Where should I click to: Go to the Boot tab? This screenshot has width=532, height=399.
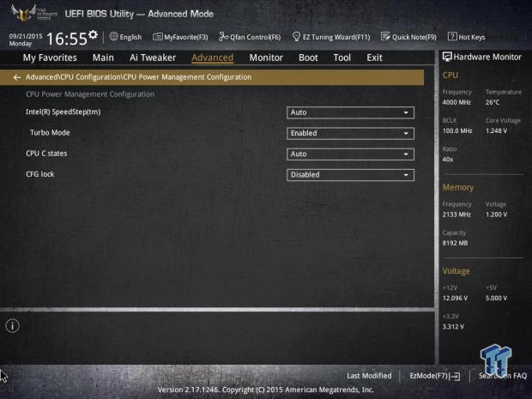point(308,57)
